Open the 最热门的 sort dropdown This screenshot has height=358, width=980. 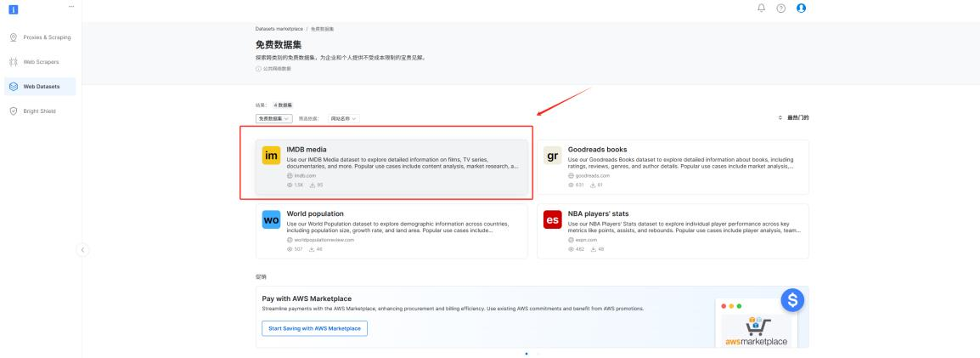[794, 117]
